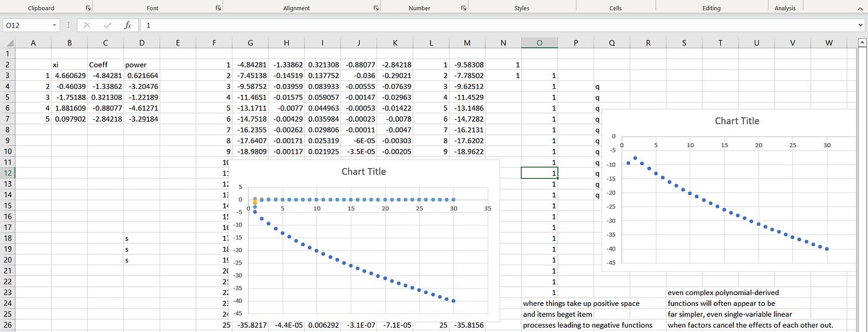Image resolution: width=868 pixels, height=332 pixels.
Task: Select the cell containing 0.137752
Action: (323, 76)
